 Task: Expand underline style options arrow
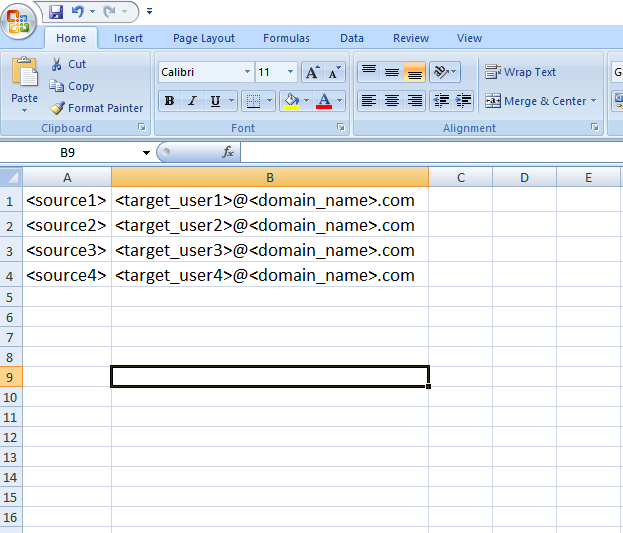click(x=231, y=101)
